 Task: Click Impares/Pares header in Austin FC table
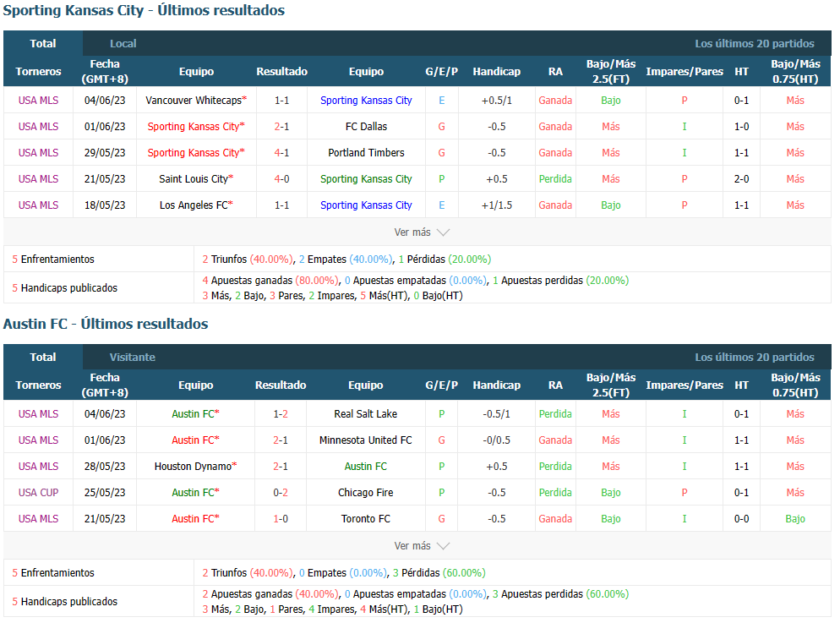(x=685, y=385)
